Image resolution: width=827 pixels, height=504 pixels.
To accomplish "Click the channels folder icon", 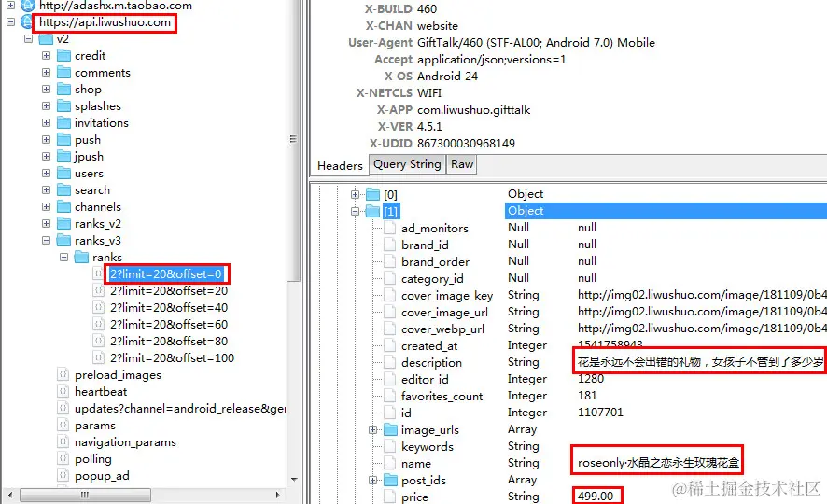I will point(63,206).
